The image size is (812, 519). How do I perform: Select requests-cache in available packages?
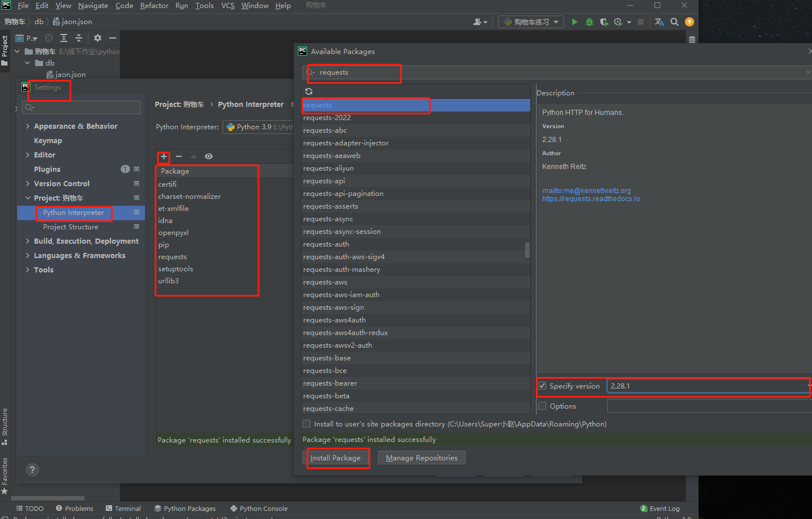[415, 409]
